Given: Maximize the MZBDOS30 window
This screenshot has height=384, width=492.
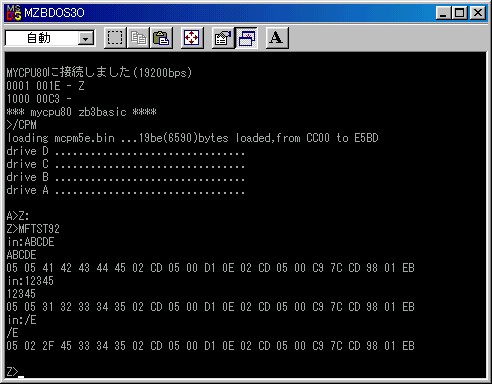Looking at the screenshot, I should click(x=459, y=13).
